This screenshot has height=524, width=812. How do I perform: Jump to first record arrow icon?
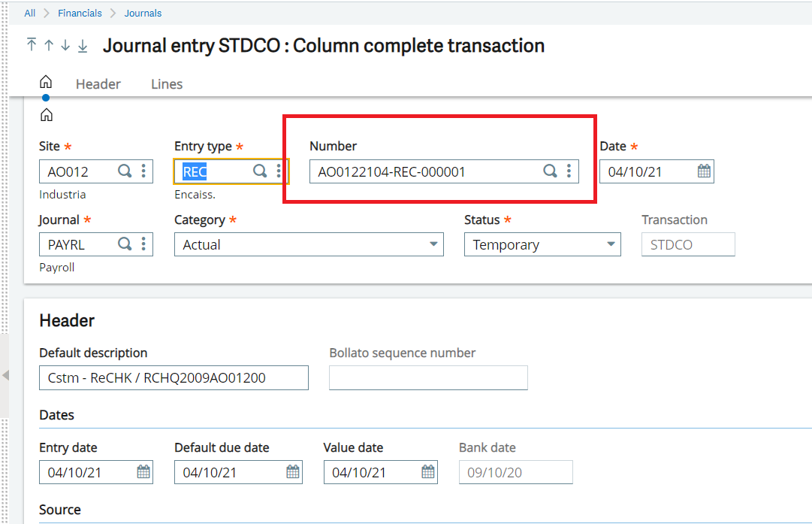pyautogui.click(x=32, y=45)
